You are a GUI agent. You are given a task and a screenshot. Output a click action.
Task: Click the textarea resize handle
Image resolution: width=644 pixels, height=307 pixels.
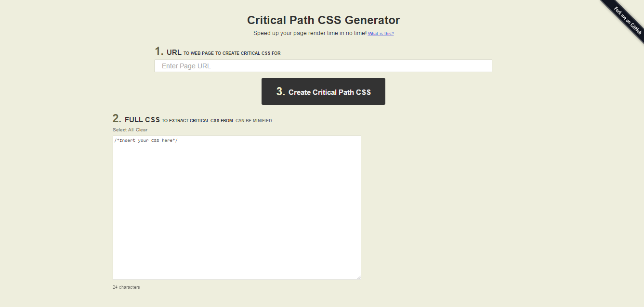click(358, 277)
